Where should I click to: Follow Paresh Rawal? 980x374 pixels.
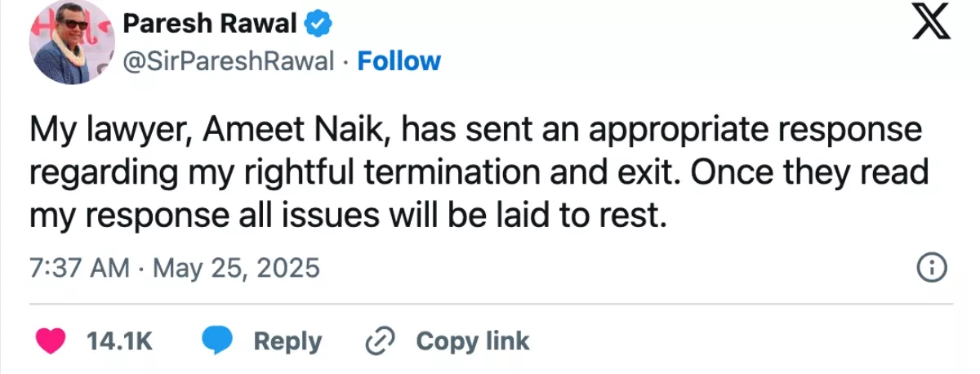click(399, 61)
